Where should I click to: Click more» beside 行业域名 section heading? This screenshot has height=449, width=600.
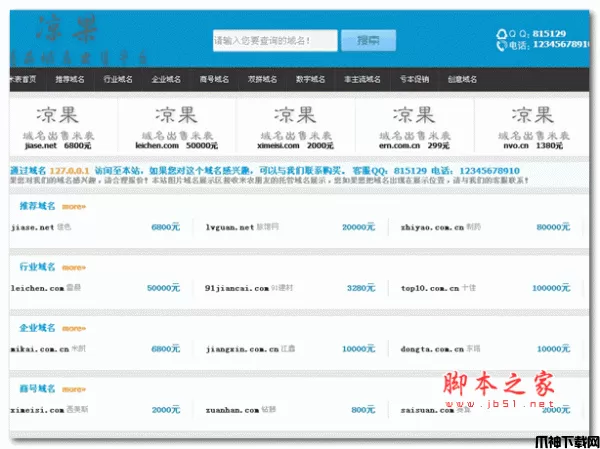point(74,268)
